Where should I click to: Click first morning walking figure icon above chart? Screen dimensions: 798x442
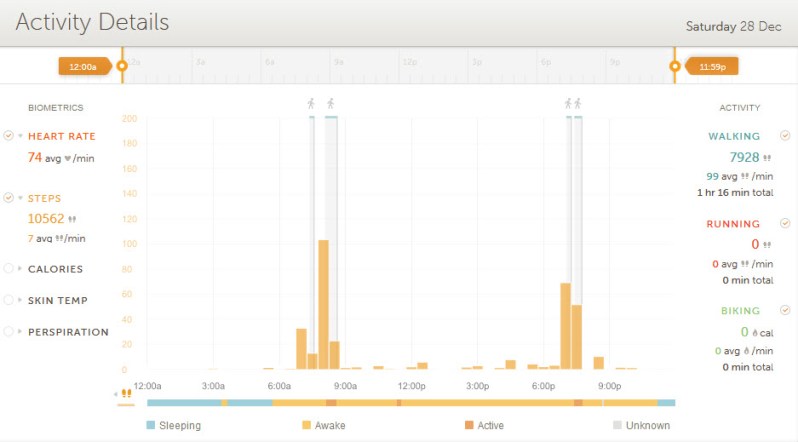click(x=311, y=103)
